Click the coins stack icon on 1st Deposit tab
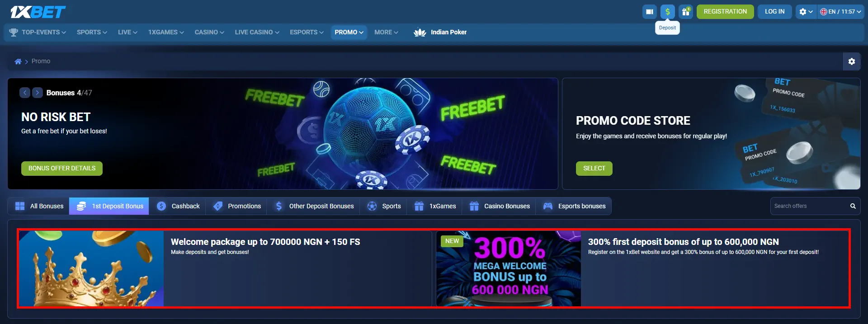Viewport: 868px width, 324px height. pyautogui.click(x=81, y=206)
